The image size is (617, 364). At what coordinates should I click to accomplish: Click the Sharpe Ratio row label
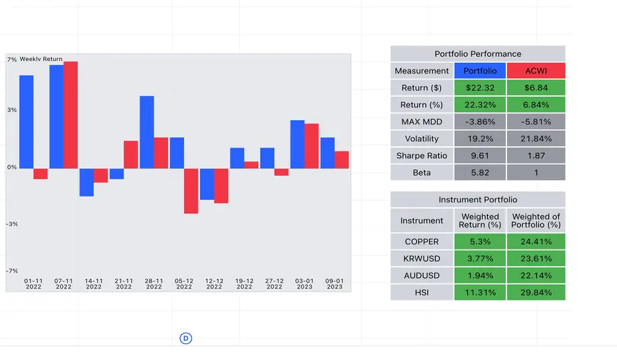[x=422, y=156]
